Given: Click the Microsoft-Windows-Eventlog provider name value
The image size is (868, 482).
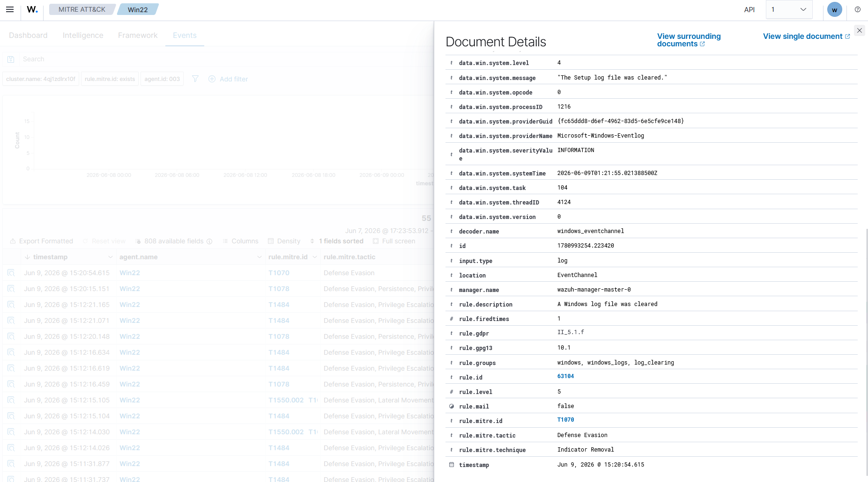Looking at the screenshot, I should point(601,136).
